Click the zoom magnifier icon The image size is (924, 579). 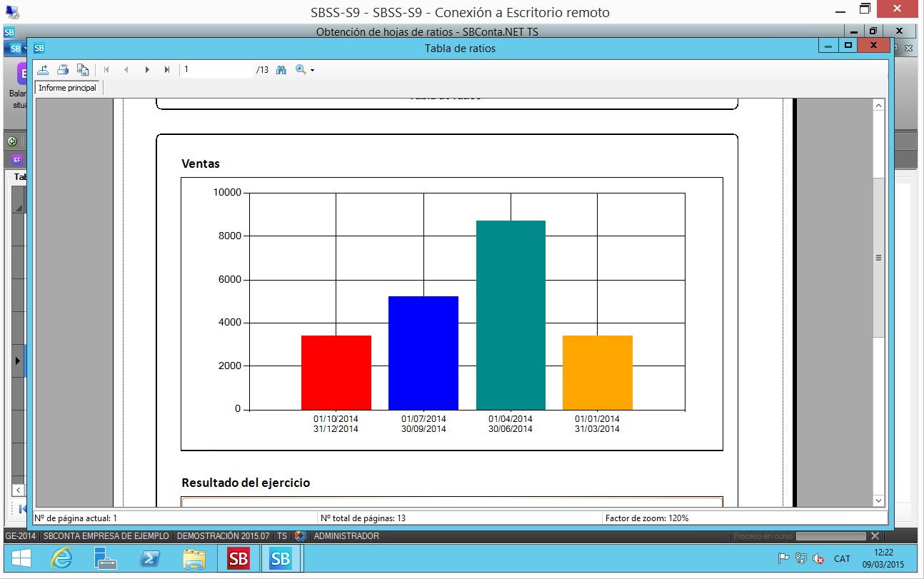[301, 70]
